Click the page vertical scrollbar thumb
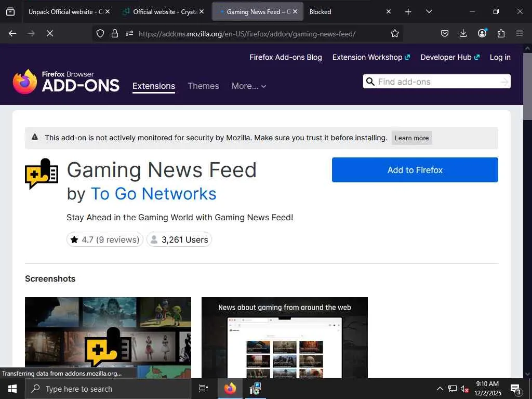Viewport: 532px width, 399px height. coord(527,87)
